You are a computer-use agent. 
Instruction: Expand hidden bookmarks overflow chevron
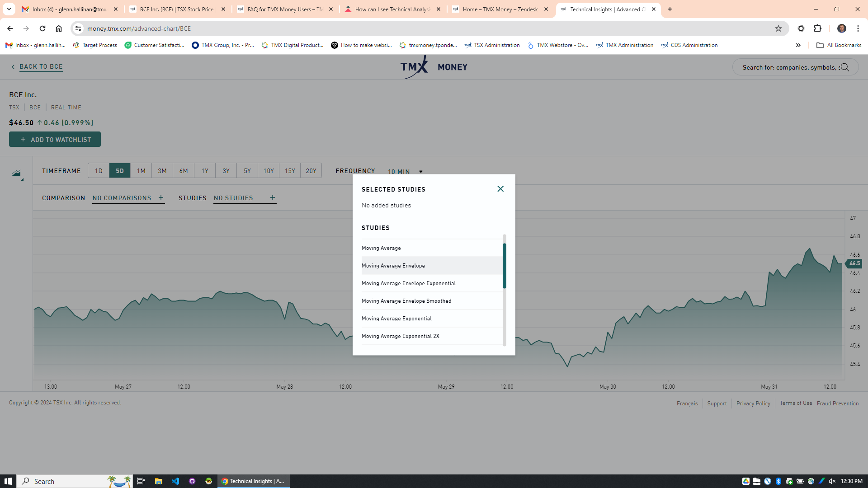click(x=798, y=45)
